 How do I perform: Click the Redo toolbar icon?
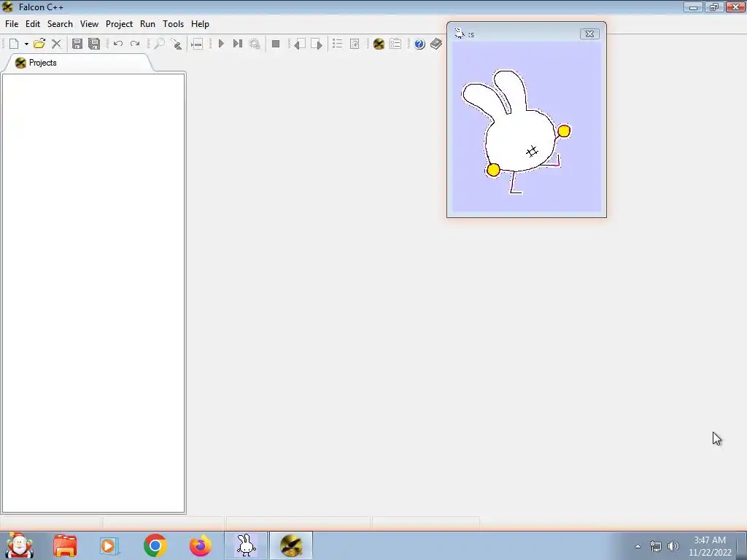click(135, 44)
